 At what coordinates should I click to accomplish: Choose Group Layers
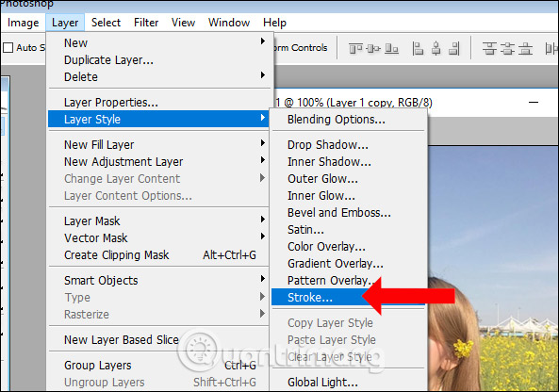[158, 366]
